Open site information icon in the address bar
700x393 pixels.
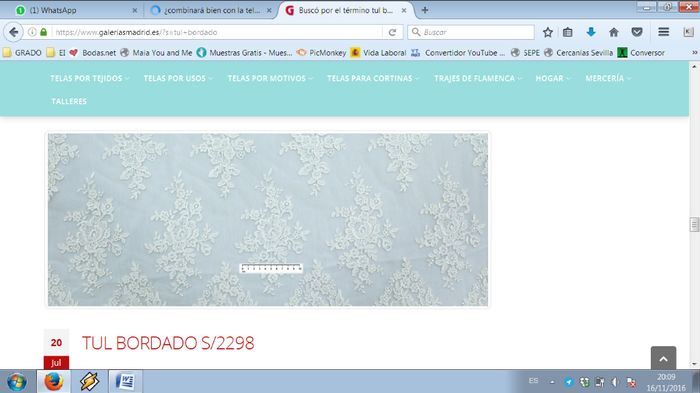coord(32,32)
